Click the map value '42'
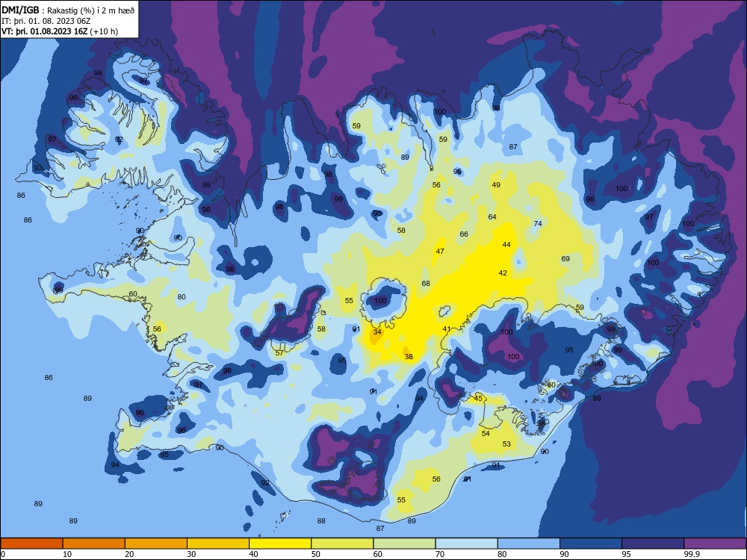Image resolution: width=747 pixels, height=560 pixels. point(503,273)
